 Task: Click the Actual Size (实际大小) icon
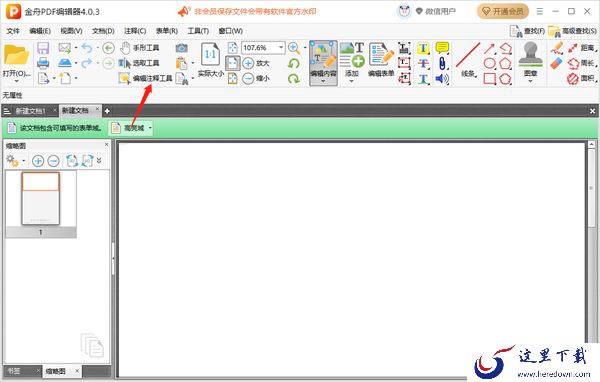pos(210,60)
